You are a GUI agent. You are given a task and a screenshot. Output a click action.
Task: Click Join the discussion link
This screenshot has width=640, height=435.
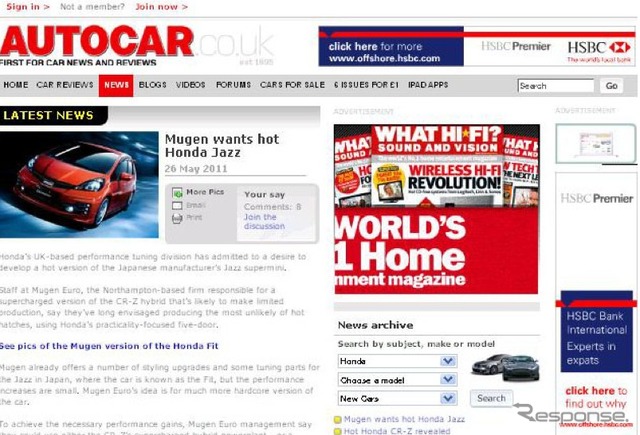click(264, 222)
